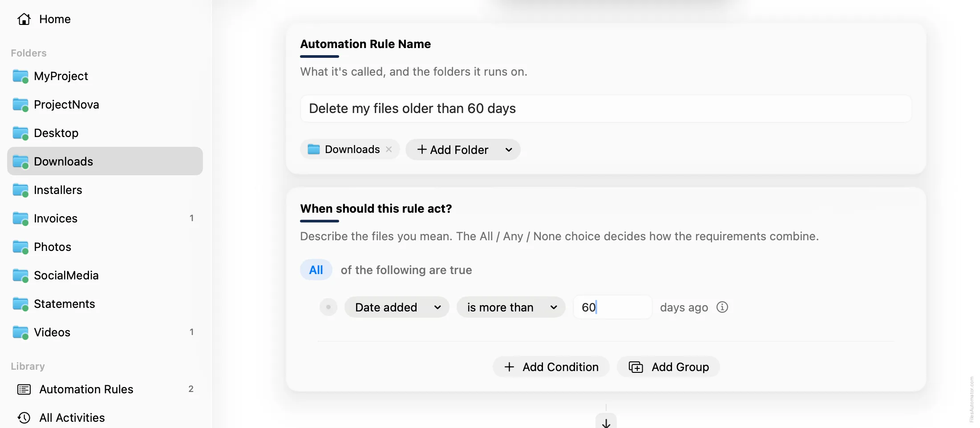Click the Home house icon
This screenshot has width=980, height=428.
[x=24, y=19]
